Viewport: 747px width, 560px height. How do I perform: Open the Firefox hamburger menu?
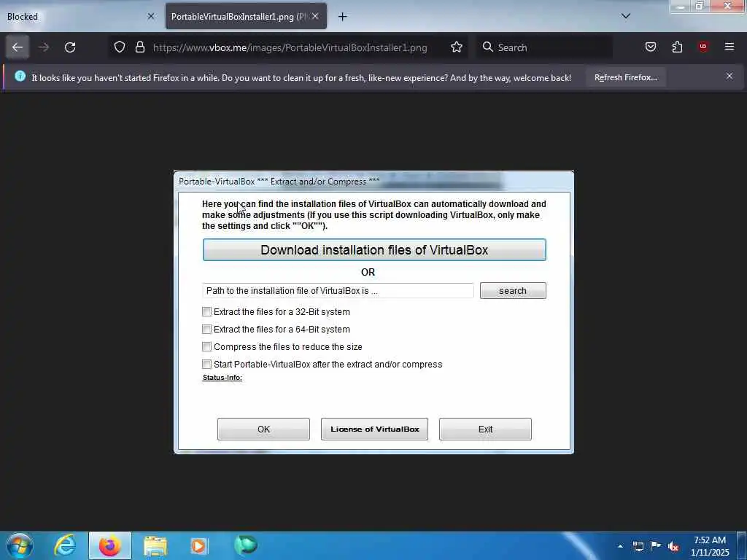coord(729,47)
